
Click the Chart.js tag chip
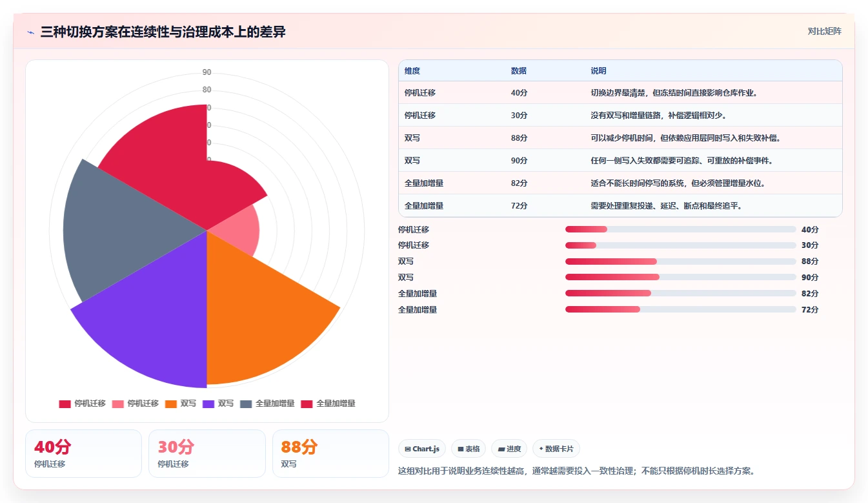(x=422, y=449)
